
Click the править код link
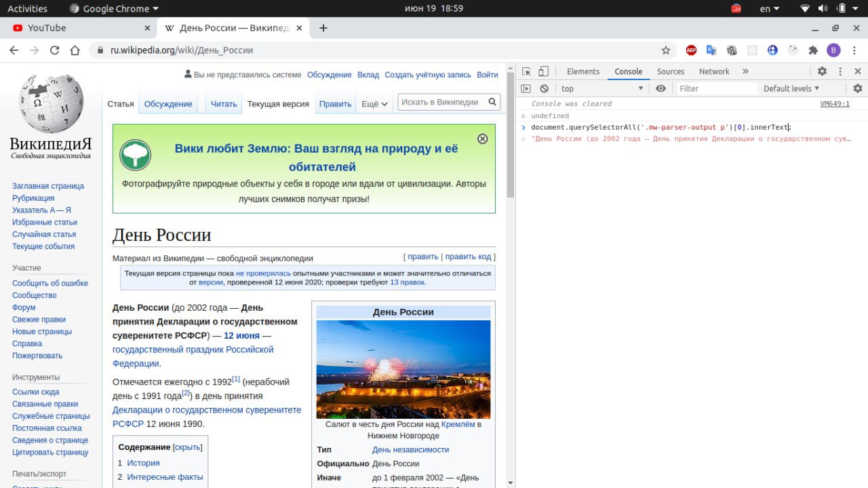(x=468, y=257)
